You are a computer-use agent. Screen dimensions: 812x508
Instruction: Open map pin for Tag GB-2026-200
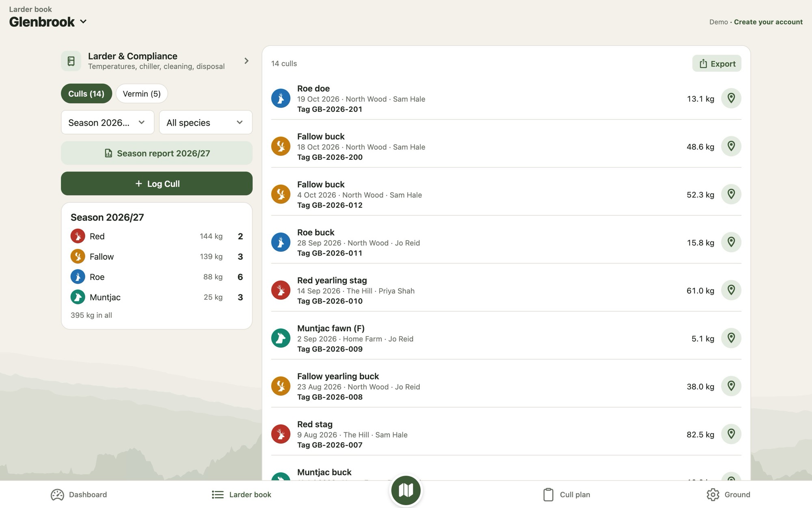click(x=731, y=146)
